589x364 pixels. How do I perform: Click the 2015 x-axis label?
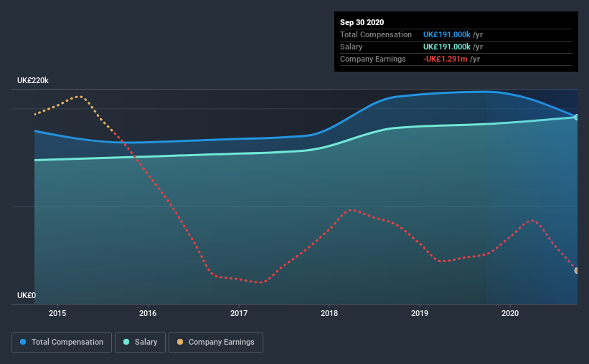pos(57,313)
